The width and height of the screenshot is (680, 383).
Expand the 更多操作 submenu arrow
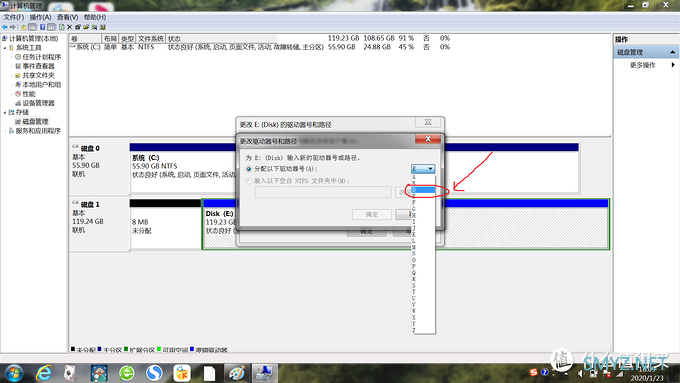point(673,65)
